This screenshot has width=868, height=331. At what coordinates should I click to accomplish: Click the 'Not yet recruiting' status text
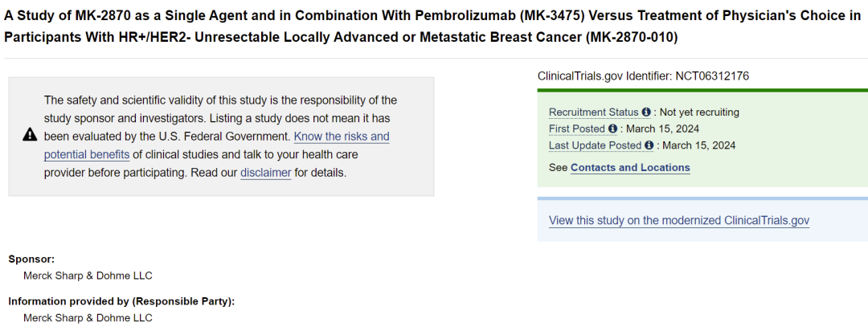(699, 112)
